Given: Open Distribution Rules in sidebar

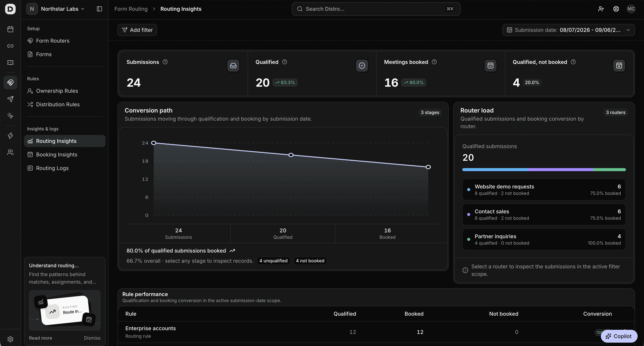Looking at the screenshot, I should click(x=65, y=104).
